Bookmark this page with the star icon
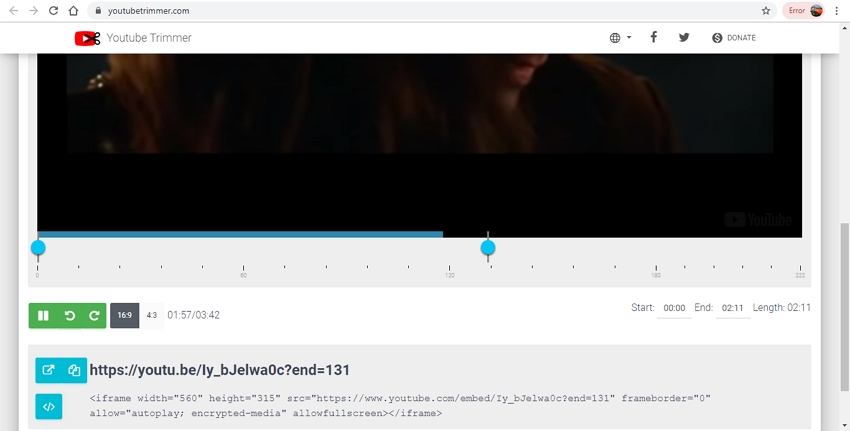The image size is (850, 431). coord(766,11)
